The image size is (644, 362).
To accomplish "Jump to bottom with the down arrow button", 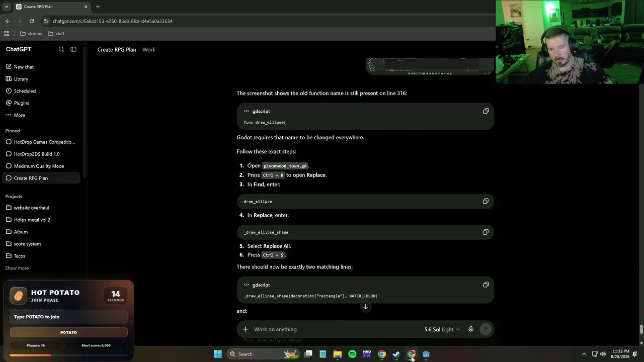I will click(366, 307).
